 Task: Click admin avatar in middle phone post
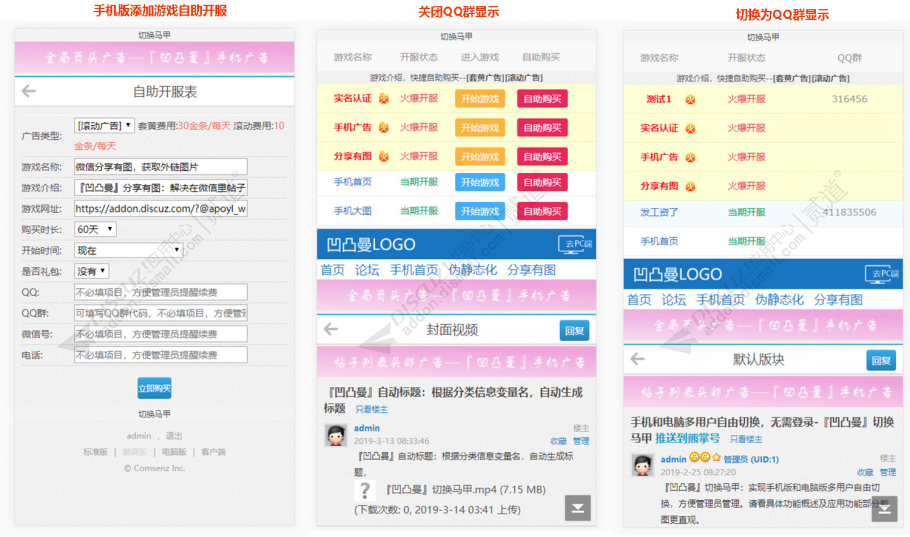point(335,434)
